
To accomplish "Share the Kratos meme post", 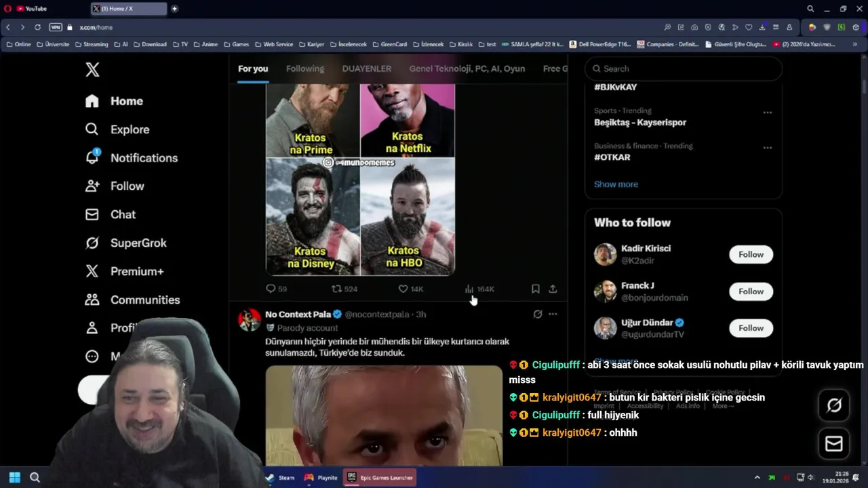I will tap(553, 289).
